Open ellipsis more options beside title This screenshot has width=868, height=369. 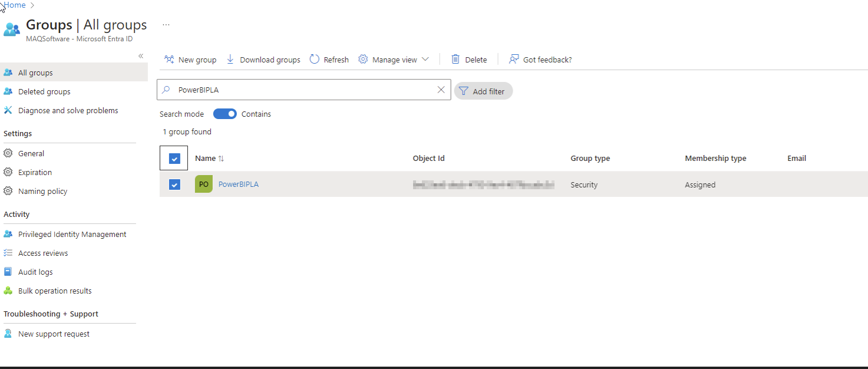pos(166,25)
